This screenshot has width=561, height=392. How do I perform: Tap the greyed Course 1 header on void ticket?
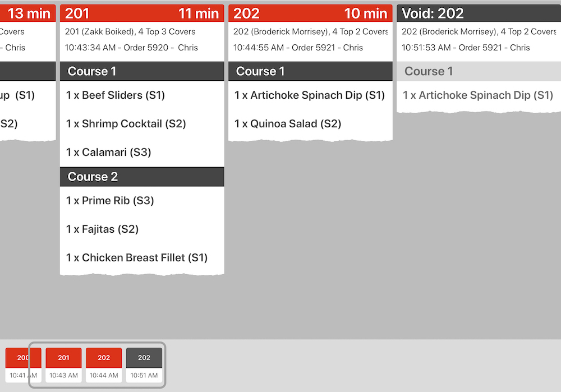[478, 71]
